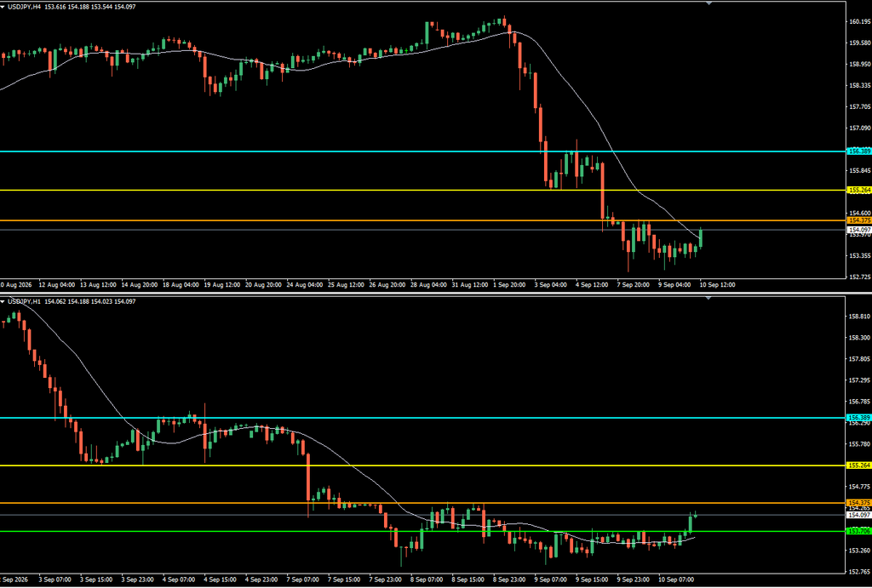The width and height of the screenshot is (872, 588).
Task: Select the cyan 156.389 line in H1 chart
Action: pyautogui.click(x=422, y=417)
